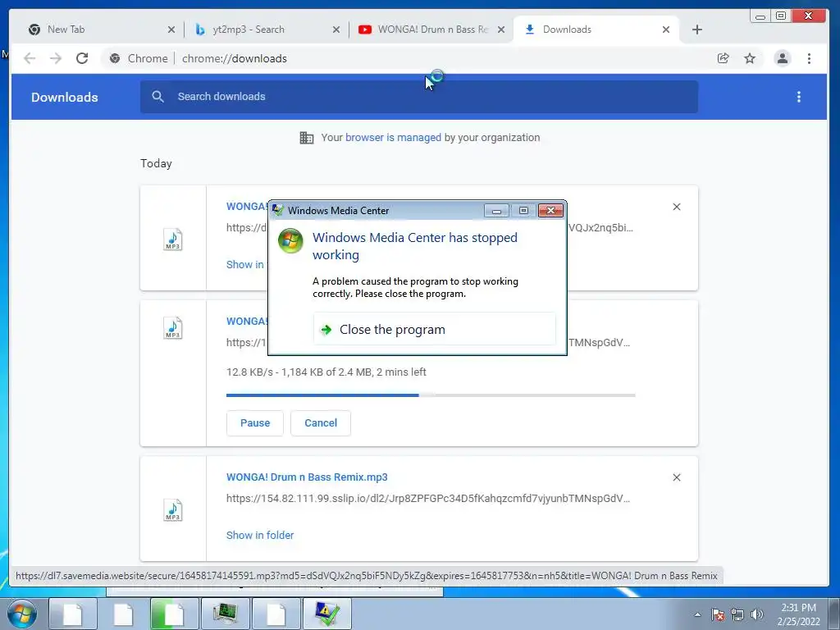Show hidden system tray icons
Viewport: 840px width, 630px height.
tap(697, 614)
